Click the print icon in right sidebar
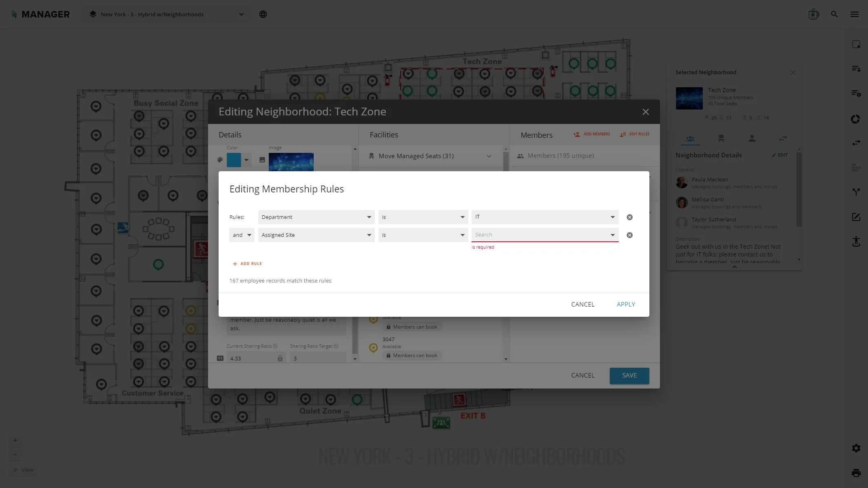Image resolution: width=868 pixels, height=488 pixels. click(x=856, y=473)
